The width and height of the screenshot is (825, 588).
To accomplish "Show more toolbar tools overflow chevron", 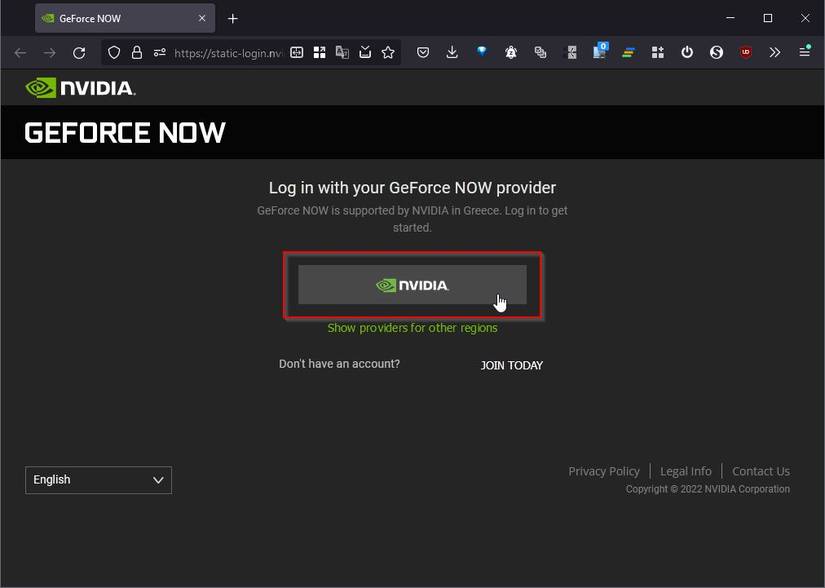I will click(774, 52).
